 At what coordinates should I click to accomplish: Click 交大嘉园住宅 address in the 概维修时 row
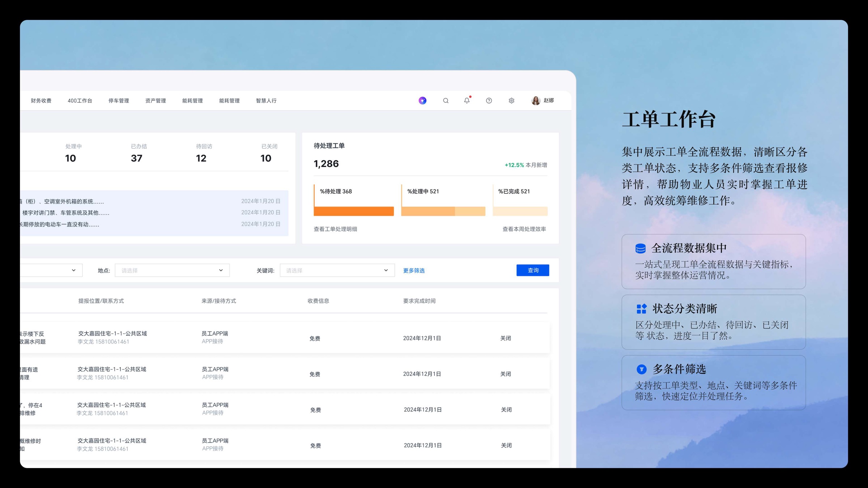click(112, 441)
